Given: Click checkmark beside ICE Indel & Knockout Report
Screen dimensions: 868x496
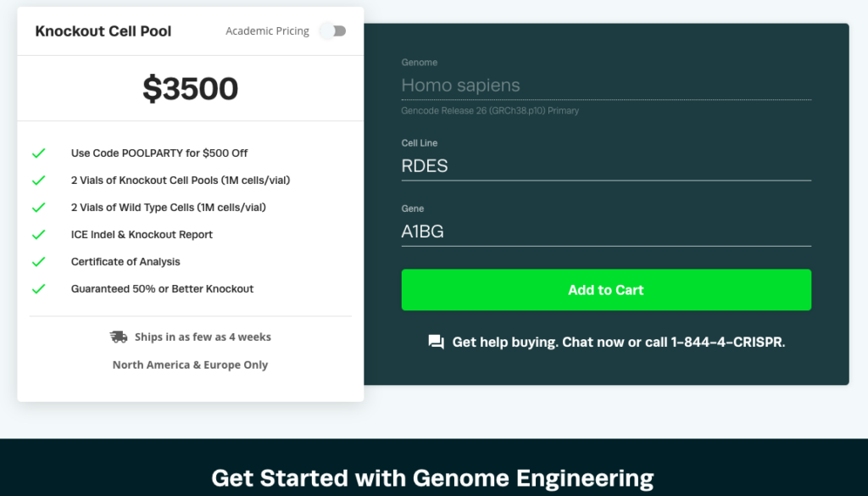Looking at the screenshot, I should pos(38,235).
